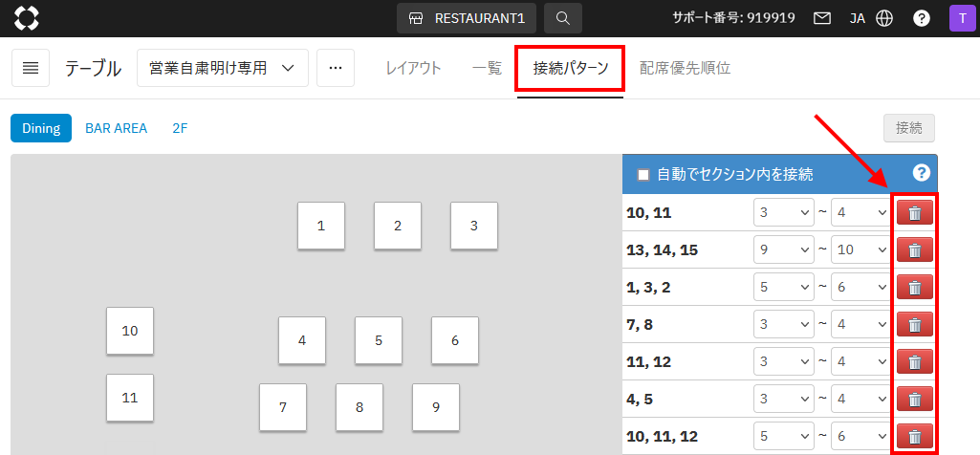Open the 営業自粛明け専用 layout dropdown
Image resolution: width=980 pixels, height=455 pixels.
click(223, 68)
